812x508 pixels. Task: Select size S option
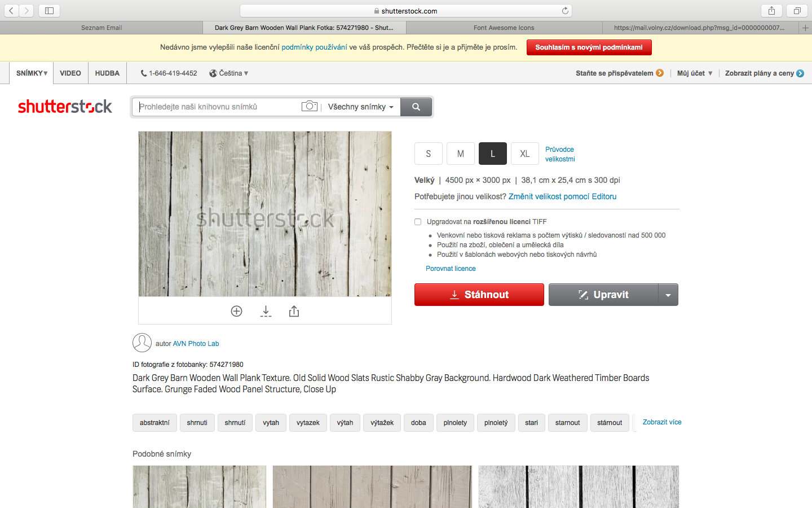click(429, 154)
